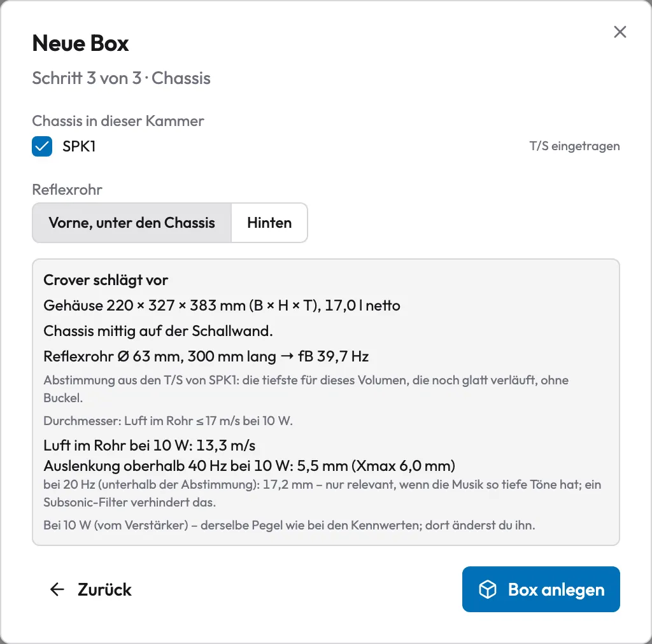Image resolution: width=652 pixels, height=644 pixels.
Task: Click 'Luft im Rohr bei 10 W: 13,3 m/s'
Action: [149, 445]
